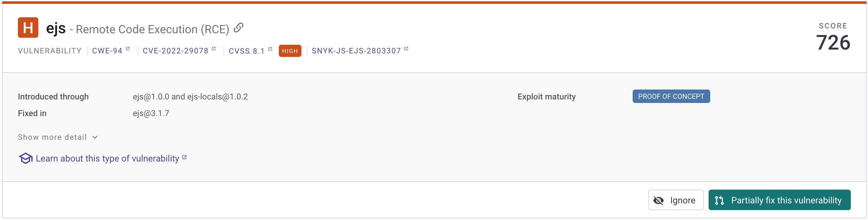
Task: Click the pull request icon on the fix button
Action: 720,200
